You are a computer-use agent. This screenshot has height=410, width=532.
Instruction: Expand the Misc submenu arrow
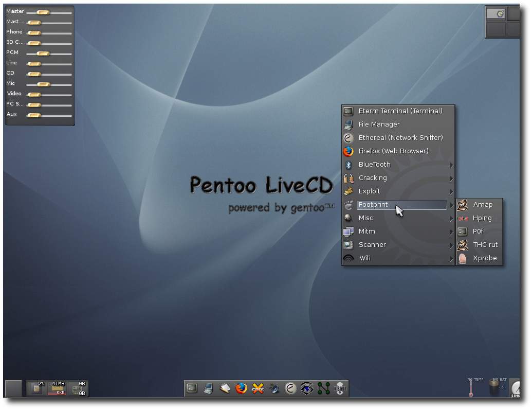(451, 219)
